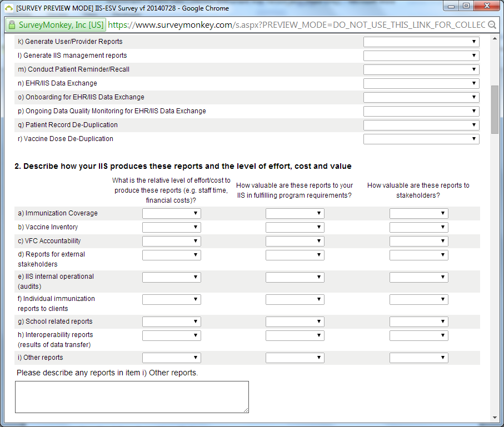Click the scrollbar up arrow

495,39
